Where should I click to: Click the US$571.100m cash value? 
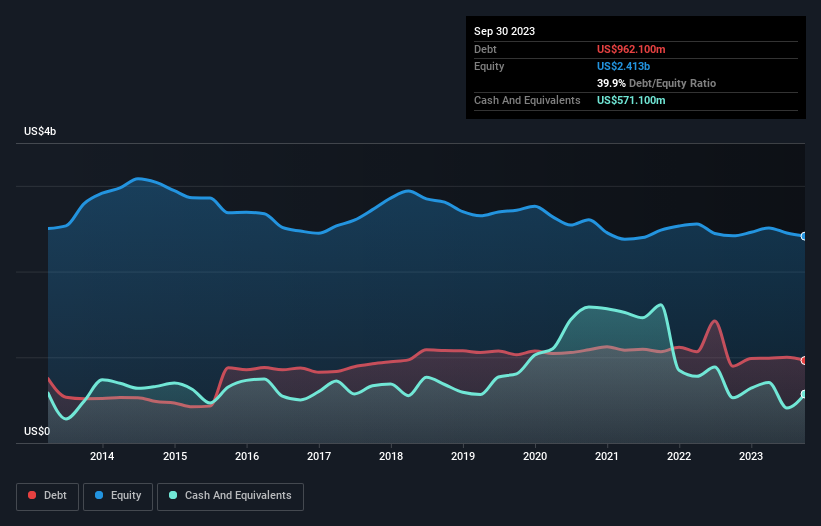tap(631, 100)
